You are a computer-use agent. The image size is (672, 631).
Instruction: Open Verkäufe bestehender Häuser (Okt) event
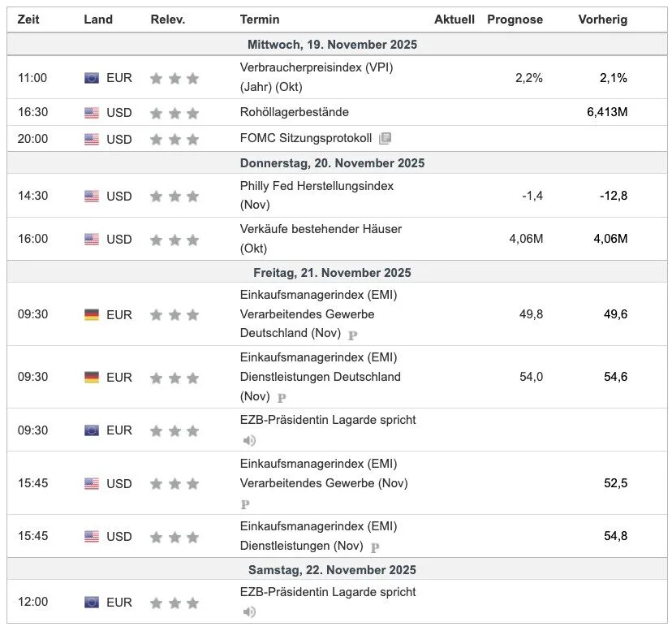pos(321,239)
